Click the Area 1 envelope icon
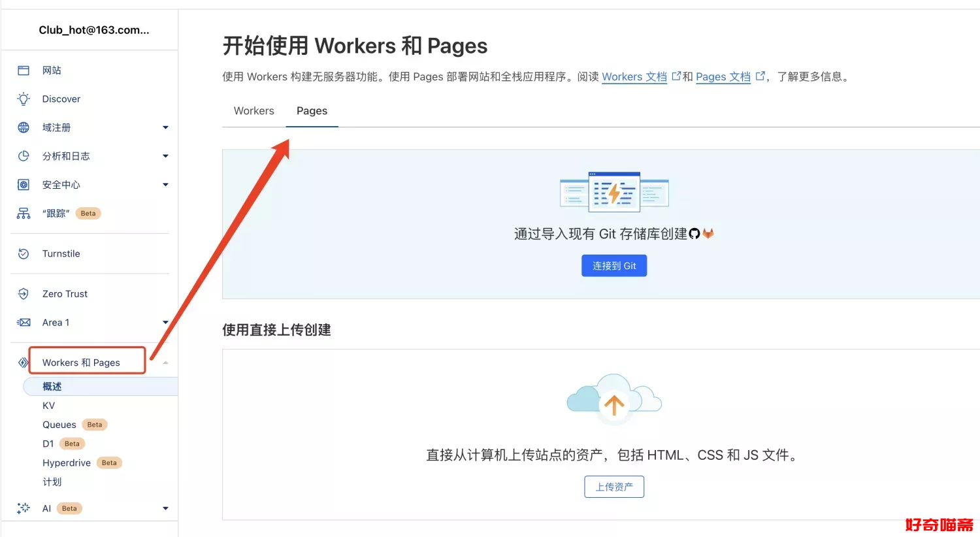This screenshot has height=537, width=980. [x=24, y=323]
